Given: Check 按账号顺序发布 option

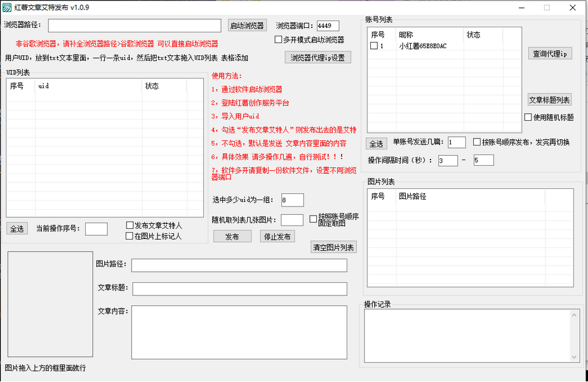Looking at the screenshot, I should tap(477, 142).
